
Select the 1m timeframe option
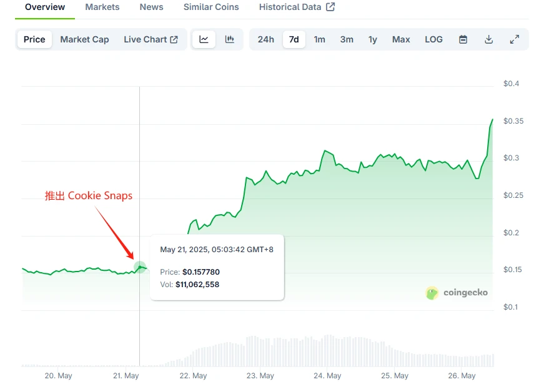pos(320,39)
